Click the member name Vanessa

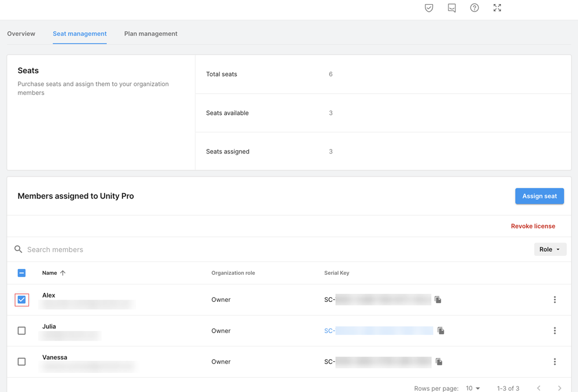pyautogui.click(x=54, y=357)
